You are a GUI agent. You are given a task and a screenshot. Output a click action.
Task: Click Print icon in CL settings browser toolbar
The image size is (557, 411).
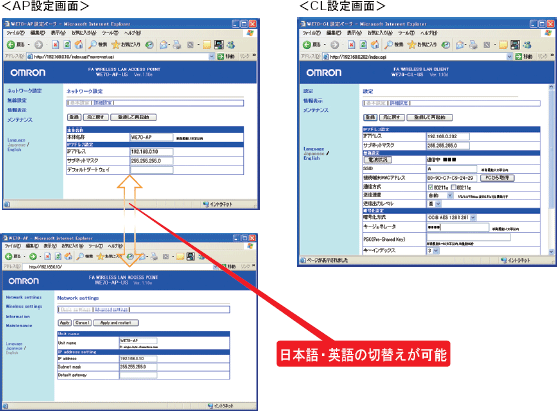(473, 44)
